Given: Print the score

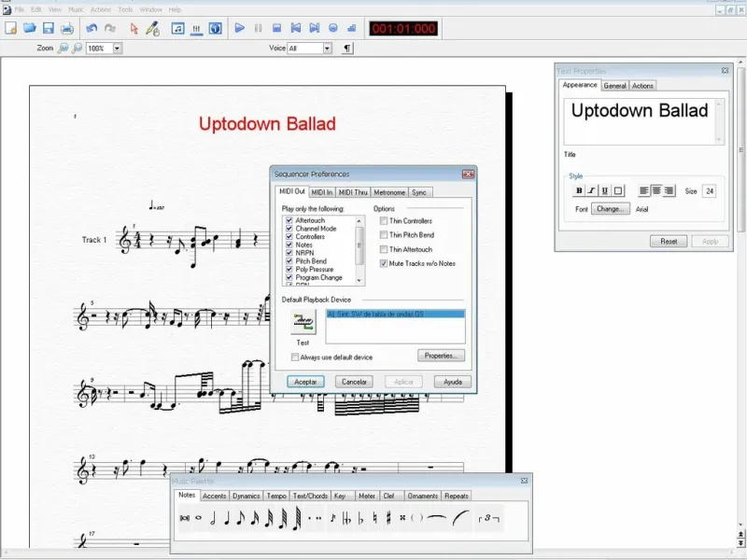Looking at the screenshot, I should [66, 28].
